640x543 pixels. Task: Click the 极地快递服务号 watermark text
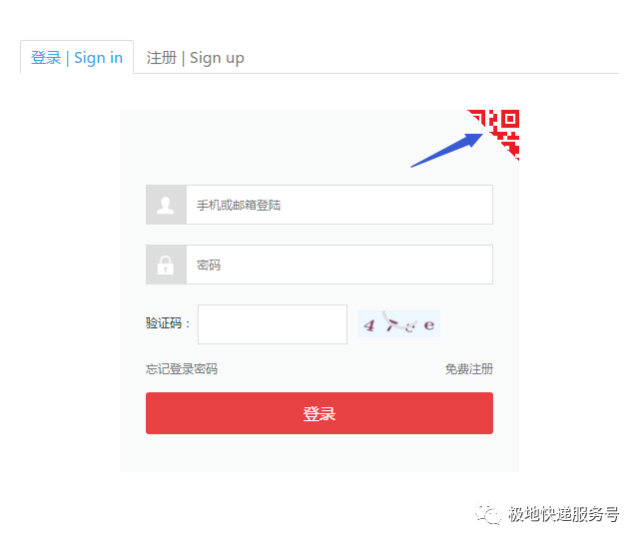coord(563,514)
